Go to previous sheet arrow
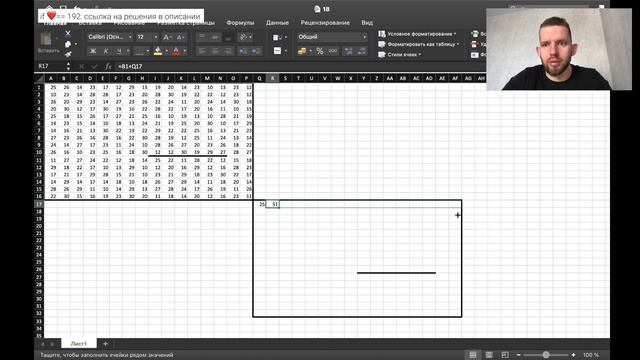This screenshot has width=640, height=360. [42, 344]
